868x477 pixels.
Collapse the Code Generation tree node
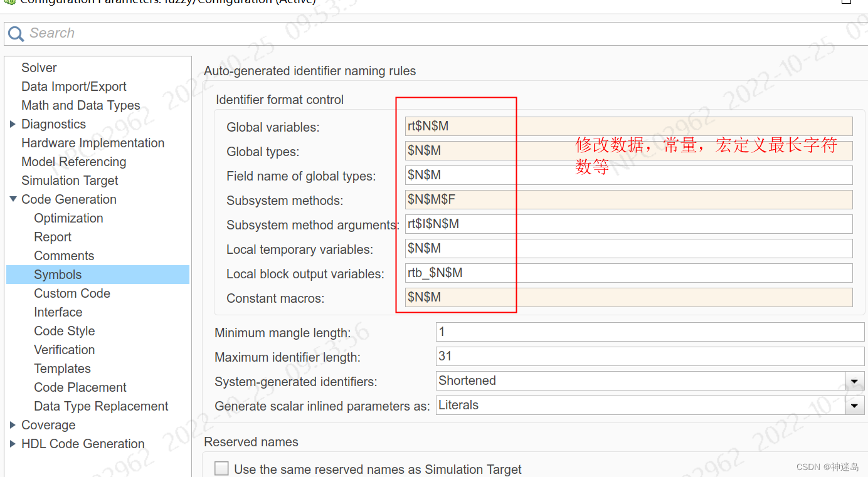13,199
